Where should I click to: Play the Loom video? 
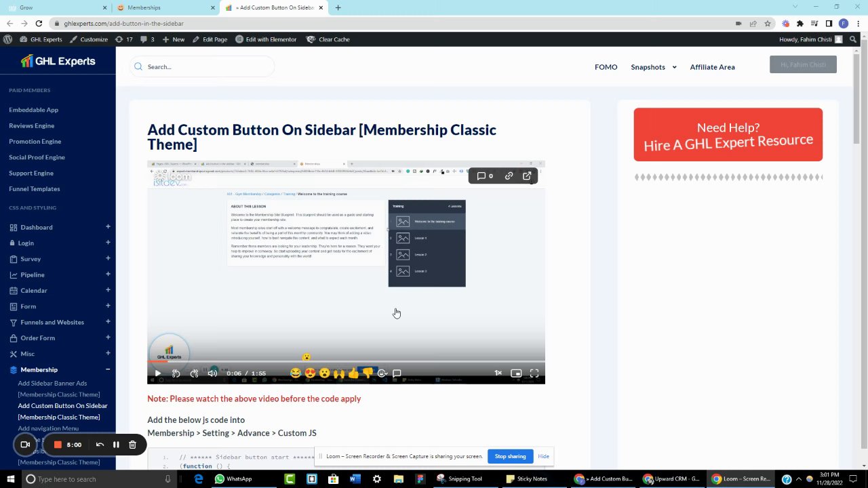coord(157,373)
